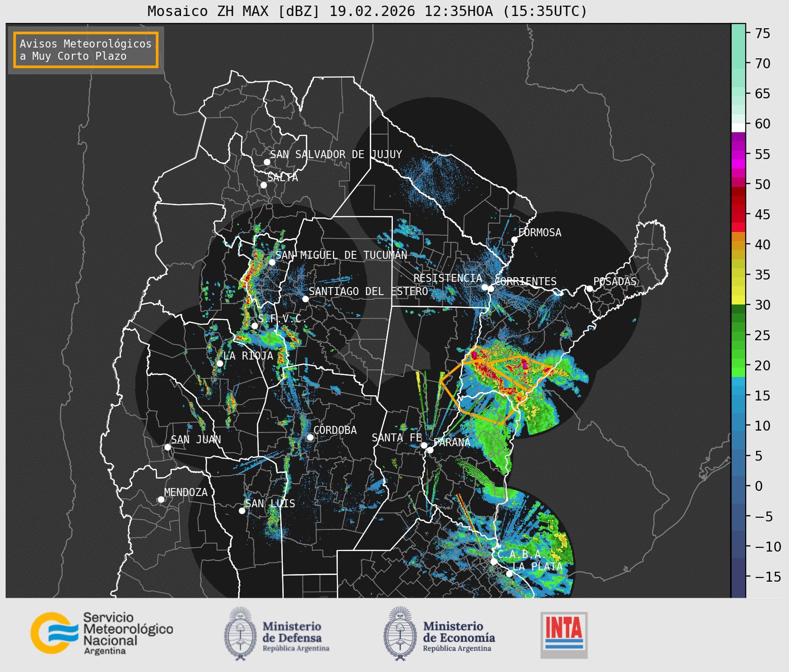Click the Ministerio de Defensa logo

click(277, 633)
